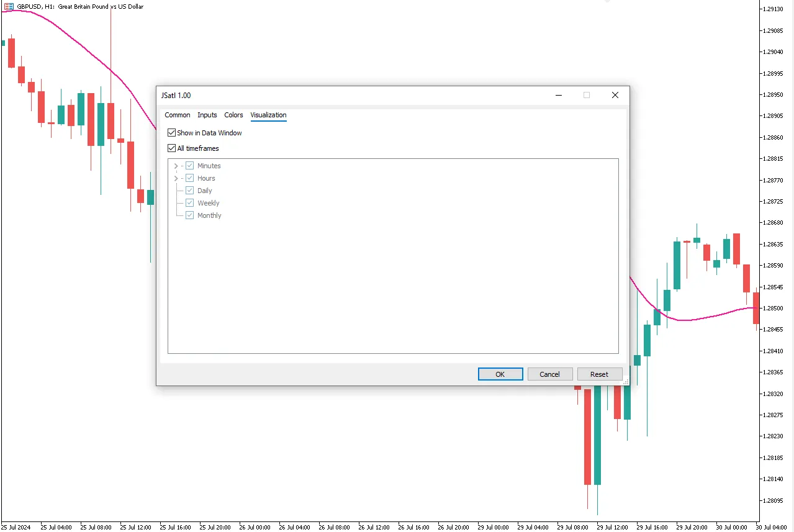Close the JSatl 1.00 dialog

(x=615, y=95)
